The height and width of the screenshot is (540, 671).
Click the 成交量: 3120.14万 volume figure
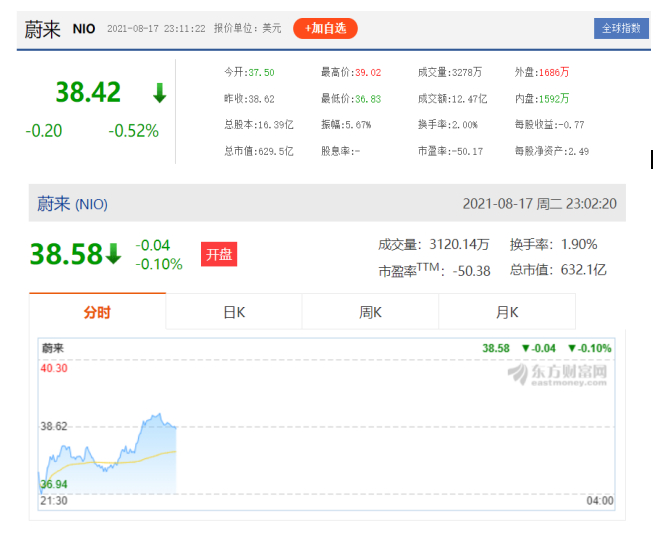(x=433, y=244)
